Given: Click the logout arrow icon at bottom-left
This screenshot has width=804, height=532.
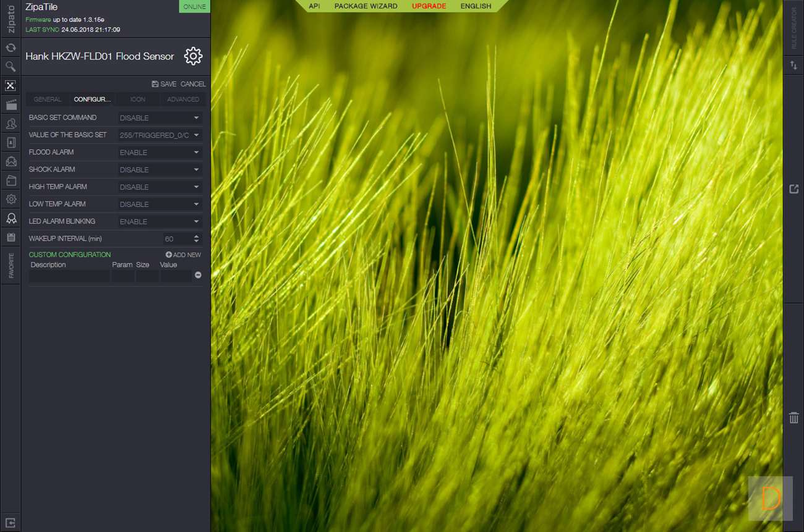Looking at the screenshot, I should pos(11,522).
